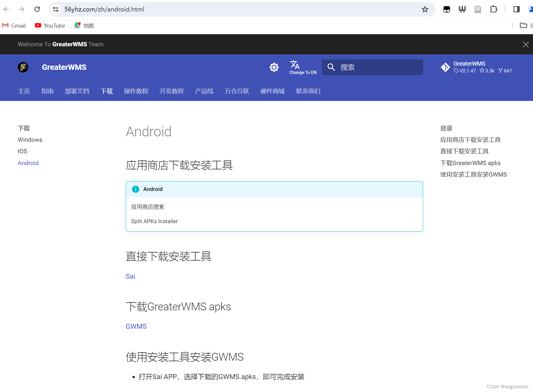The width and height of the screenshot is (533, 392).
Task: Select Android in the left sidebar
Action: 28,163
